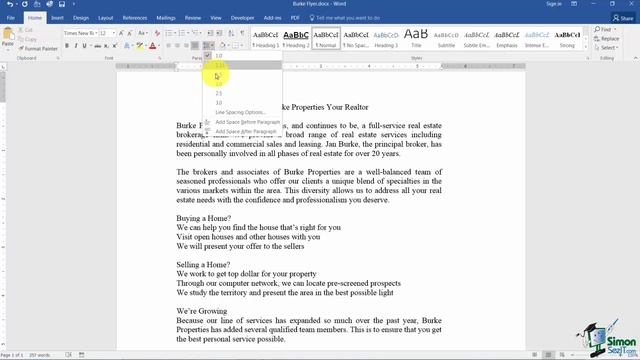Choose Add Space After Paragraph

pos(242,131)
